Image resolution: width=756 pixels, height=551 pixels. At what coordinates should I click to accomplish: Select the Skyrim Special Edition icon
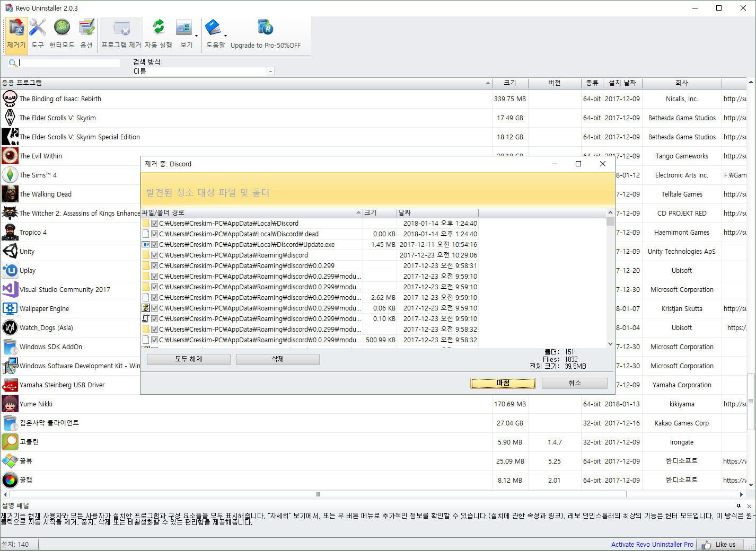(10, 137)
